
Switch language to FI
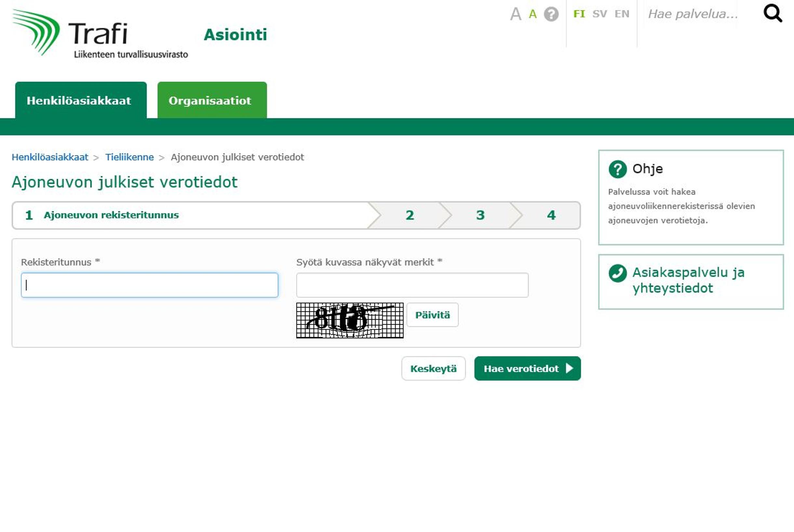tap(579, 14)
